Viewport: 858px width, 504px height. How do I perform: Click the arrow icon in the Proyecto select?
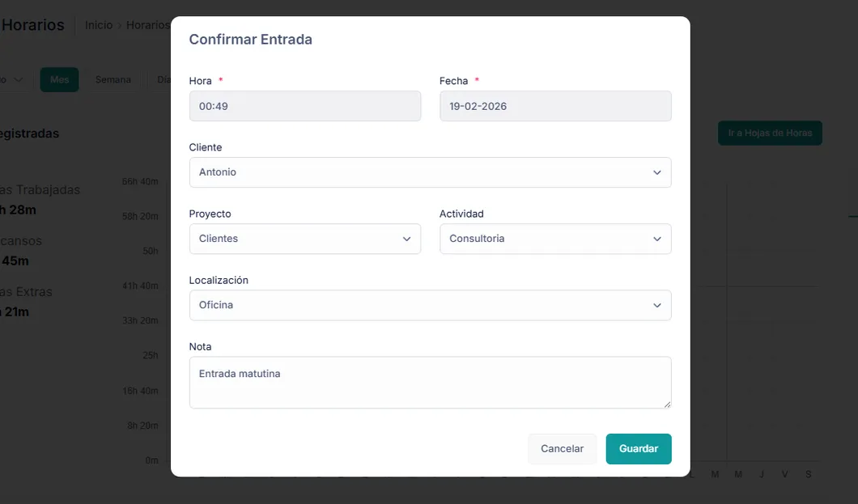tap(406, 239)
